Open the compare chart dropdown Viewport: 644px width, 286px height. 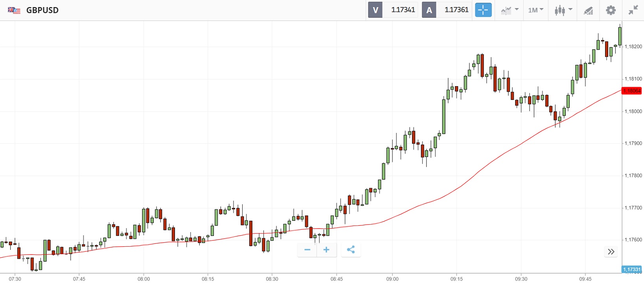pyautogui.click(x=510, y=10)
